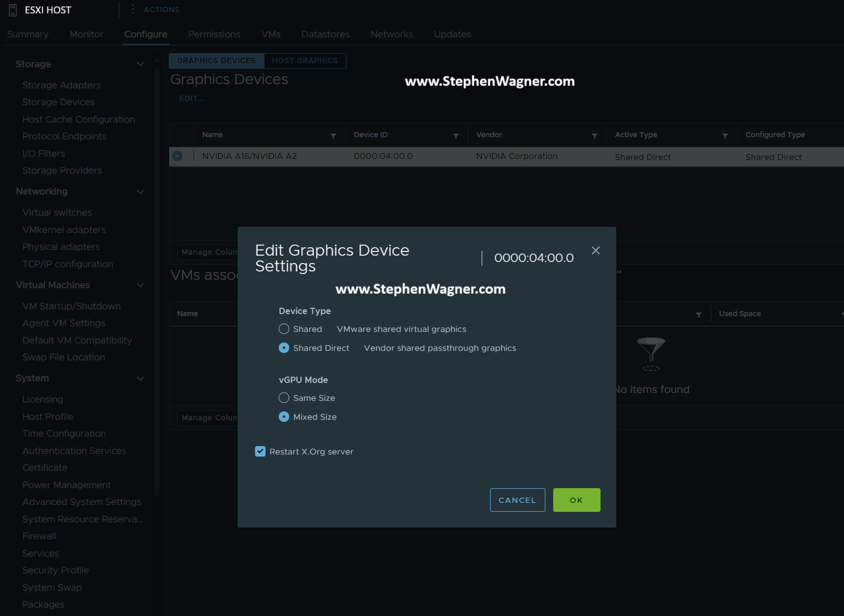Choose the Same Size vGPU mode
844x616 pixels.
[x=284, y=398]
